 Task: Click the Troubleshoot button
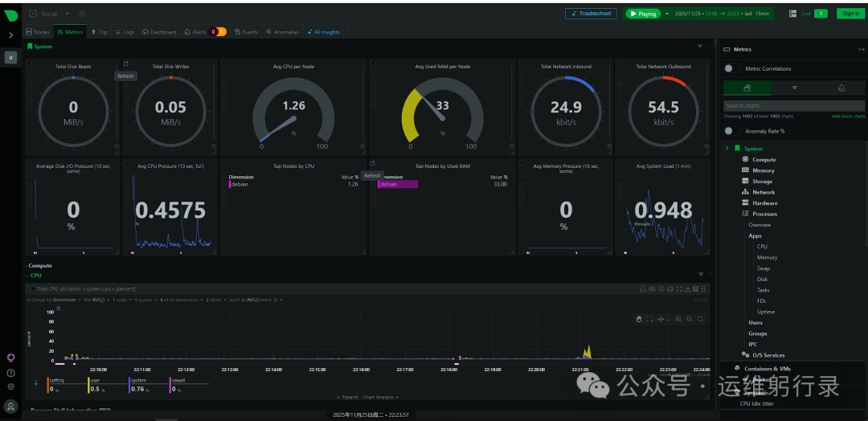coord(591,14)
